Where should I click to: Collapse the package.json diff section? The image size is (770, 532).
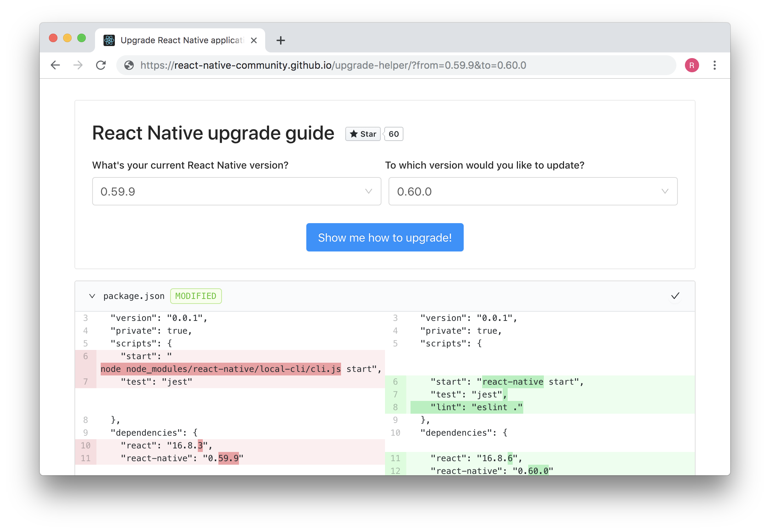[92, 296]
